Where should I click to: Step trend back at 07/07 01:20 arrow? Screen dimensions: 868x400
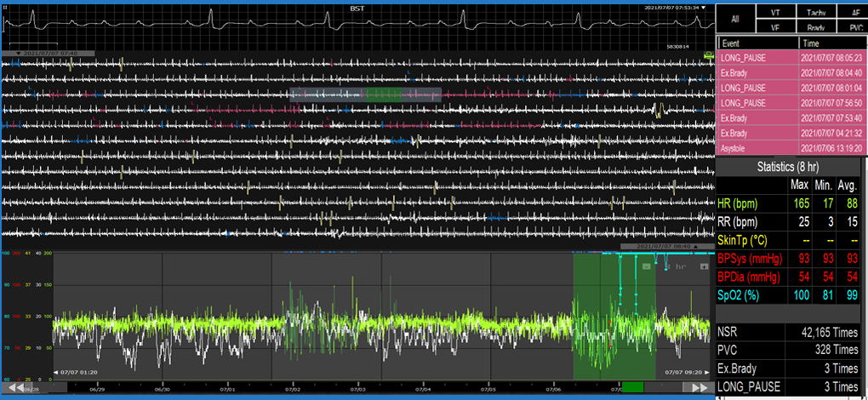tap(55, 372)
